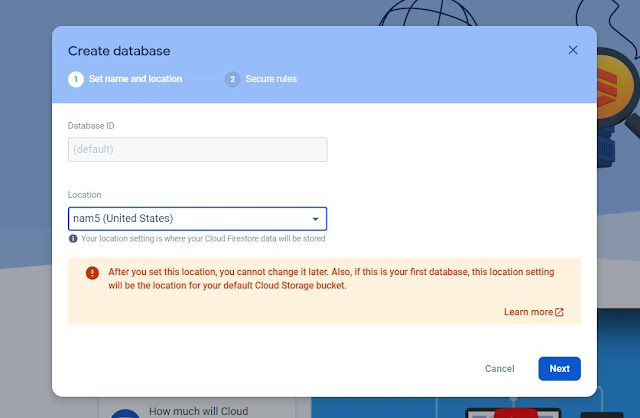This screenshot has height=418, width=640.
Task: Open the Location dropdown
Action: (198, 219)
